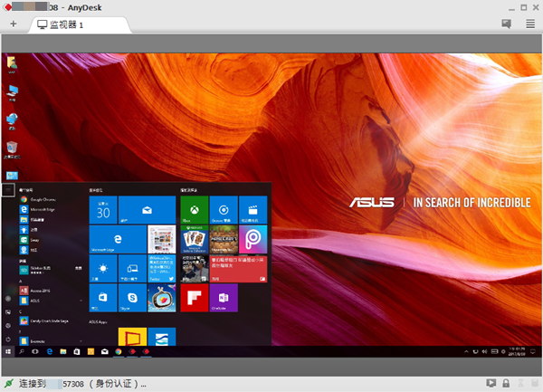Show hidden tray icons chevron
This screenshot has width=543, height=392.
click(x=466, y=351)
